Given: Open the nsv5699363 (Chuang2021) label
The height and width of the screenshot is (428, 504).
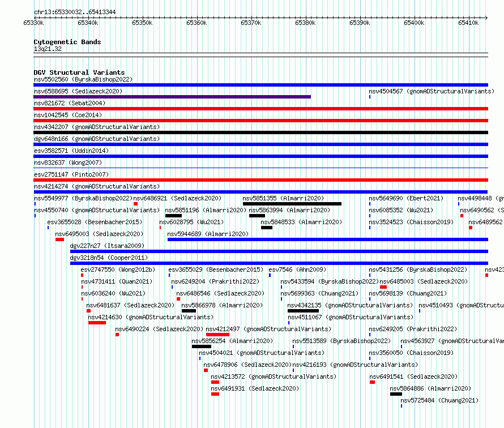Looking at the screenshot, I should pyautogui.click(x=319, y=293).
